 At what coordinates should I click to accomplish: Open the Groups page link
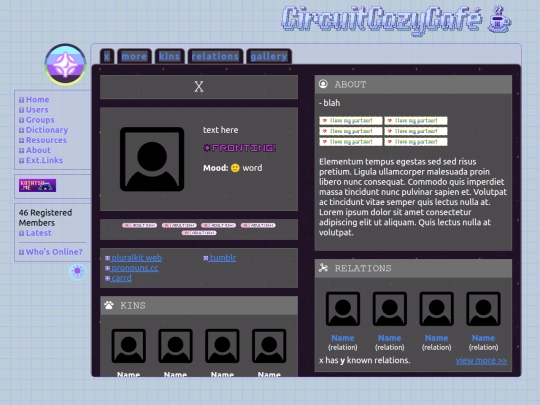[40, 120]
